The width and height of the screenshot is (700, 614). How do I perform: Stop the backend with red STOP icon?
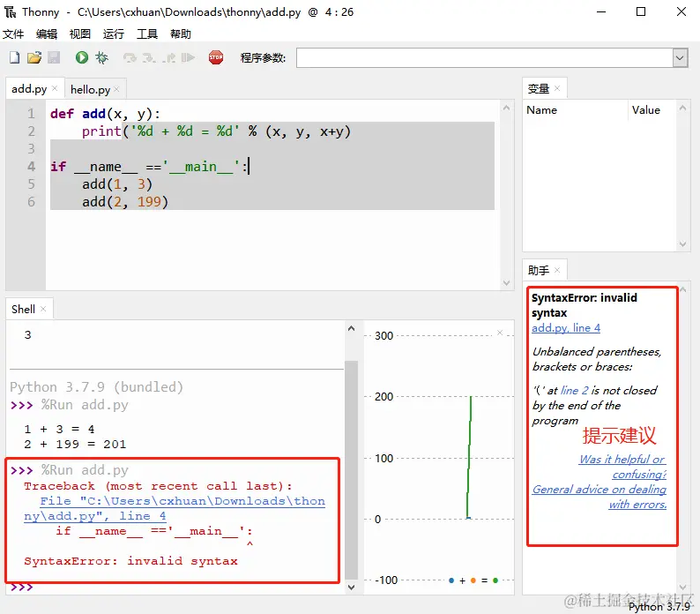216,57
